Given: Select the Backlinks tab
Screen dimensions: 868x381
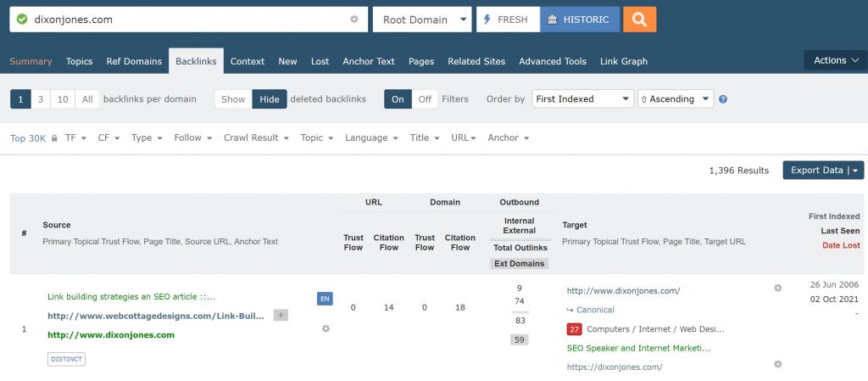Looking at the screenshot, I should click(196, 61).
